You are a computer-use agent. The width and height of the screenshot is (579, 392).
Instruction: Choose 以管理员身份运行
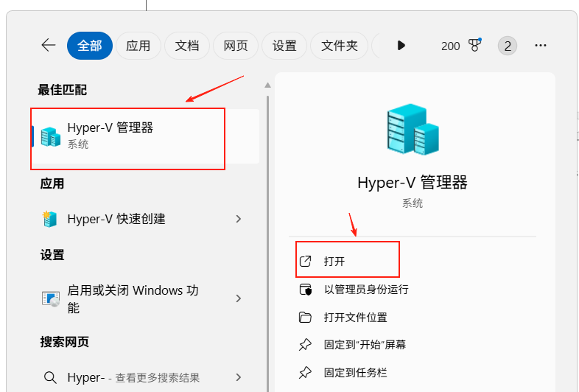tap(366, 290)
